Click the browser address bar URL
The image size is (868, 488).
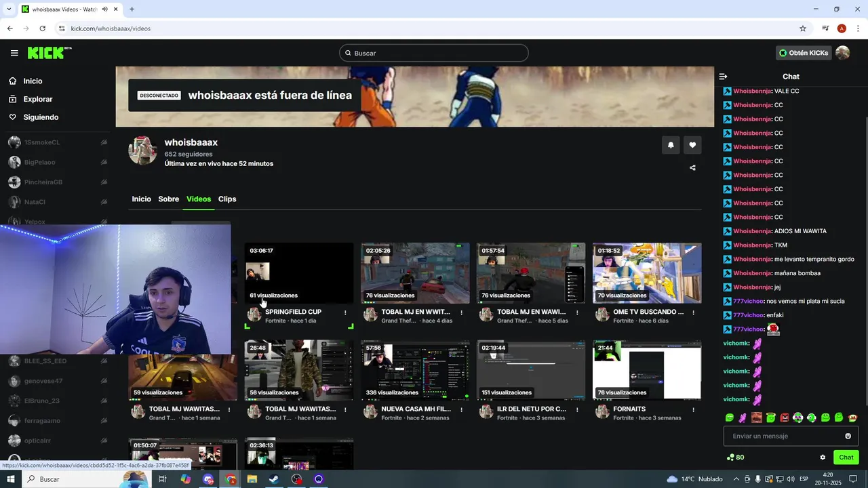pos(111,28)
